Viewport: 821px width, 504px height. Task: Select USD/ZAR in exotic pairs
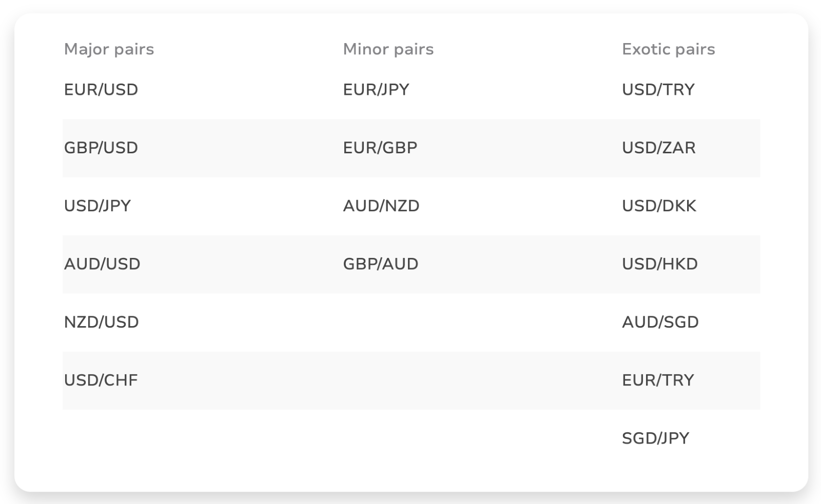point(659,148)
